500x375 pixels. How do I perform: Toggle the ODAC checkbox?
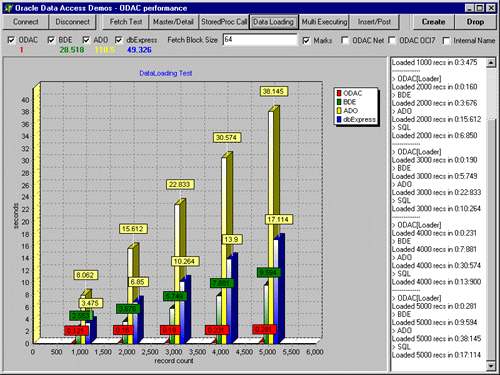pyautogui.click(x=11, y=40)
